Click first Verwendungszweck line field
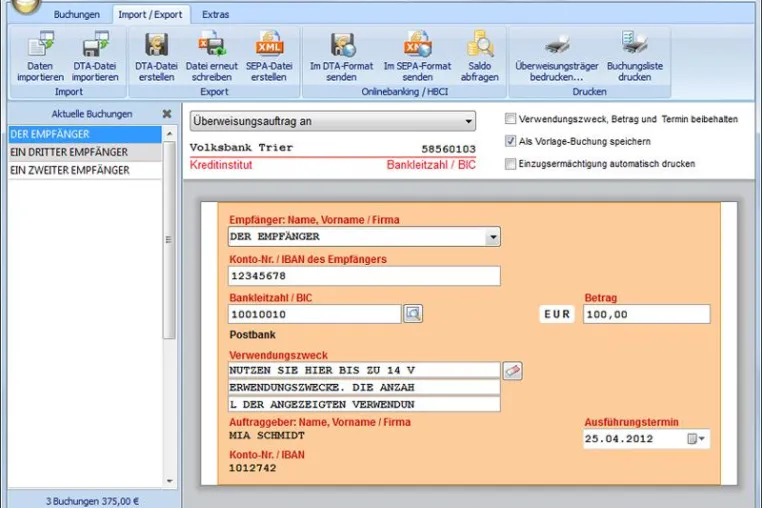 [x=364, y=370]
